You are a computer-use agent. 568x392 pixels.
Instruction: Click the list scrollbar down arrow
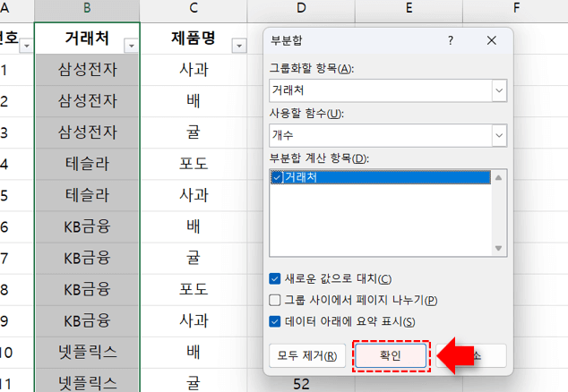[501, 249]
